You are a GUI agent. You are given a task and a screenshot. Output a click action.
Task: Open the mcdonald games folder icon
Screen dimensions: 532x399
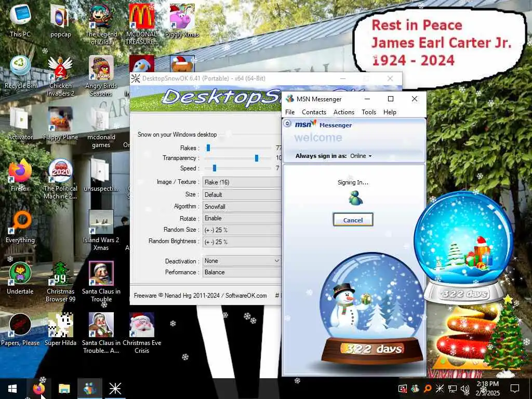pyautogui.click(x=101, y=127)
